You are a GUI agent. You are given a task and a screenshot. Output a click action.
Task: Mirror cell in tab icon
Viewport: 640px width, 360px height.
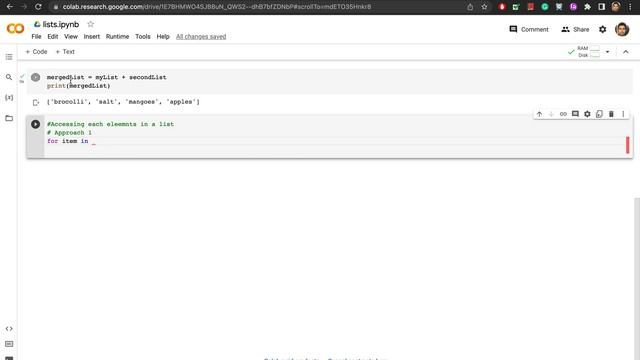(599, 114)
